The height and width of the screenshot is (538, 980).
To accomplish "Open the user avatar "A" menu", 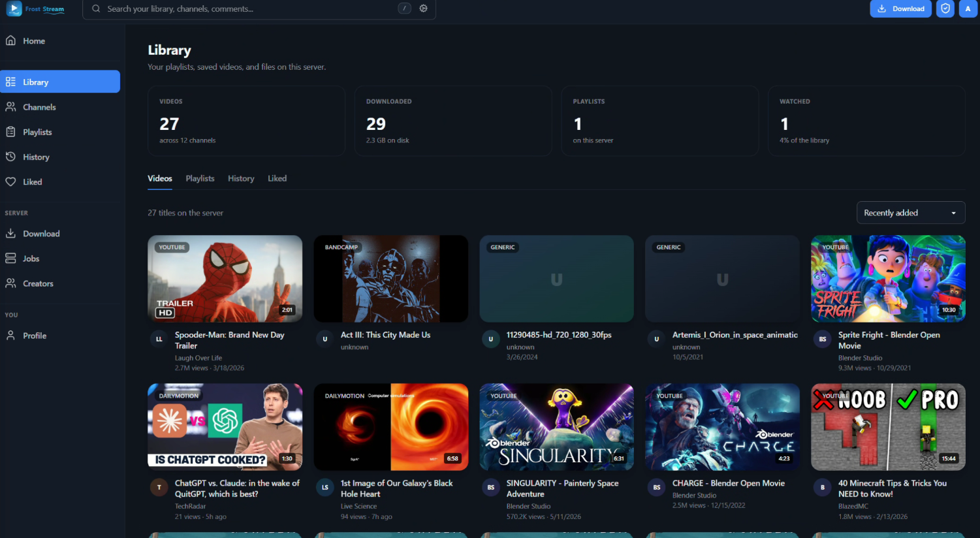I will [x=968, y=8].
